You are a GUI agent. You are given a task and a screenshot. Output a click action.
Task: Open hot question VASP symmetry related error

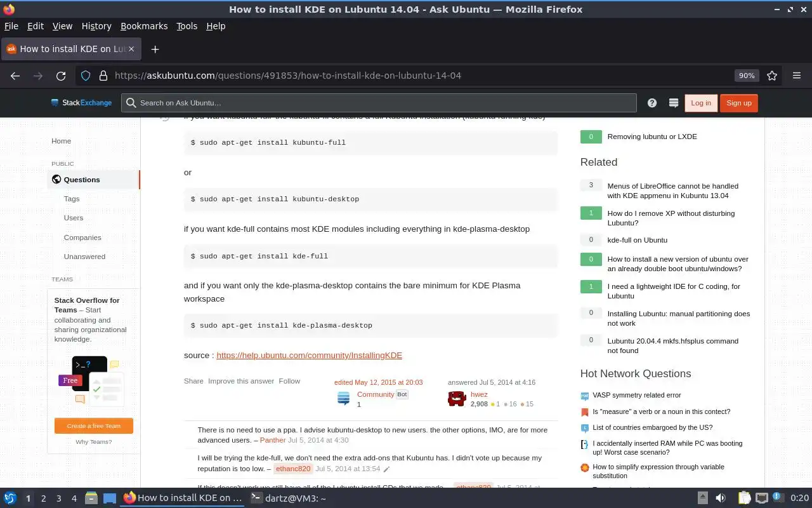coord(637,395)
